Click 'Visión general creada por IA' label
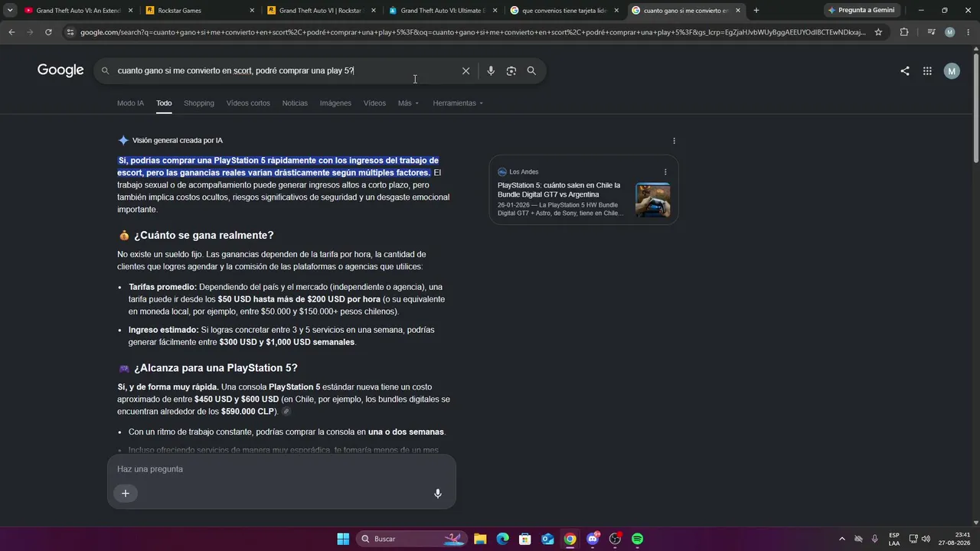The height and width of the screenshot is (551, 980). click(178, 141)
